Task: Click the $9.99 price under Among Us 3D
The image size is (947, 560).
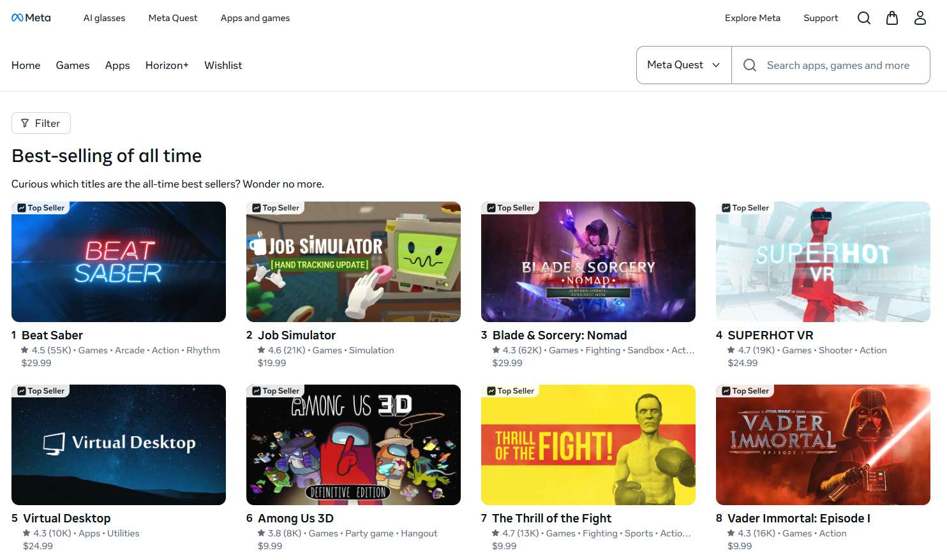Action: pos(270,546)
